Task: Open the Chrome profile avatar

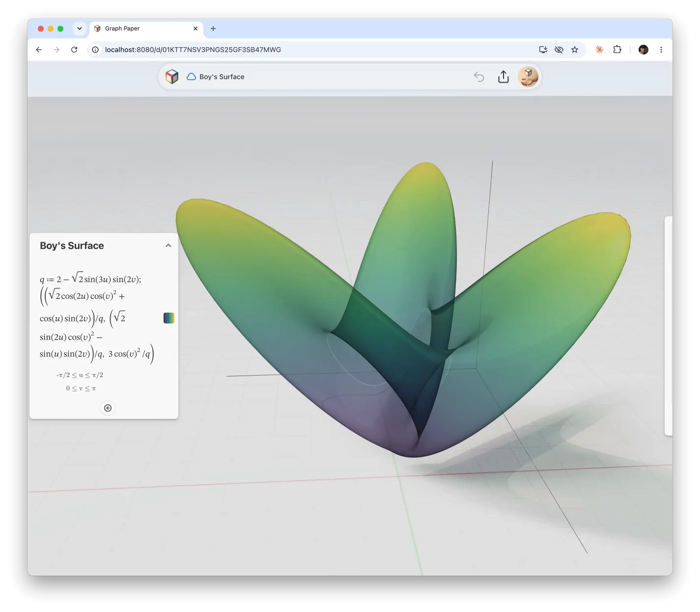Action: tap(644, 50)
